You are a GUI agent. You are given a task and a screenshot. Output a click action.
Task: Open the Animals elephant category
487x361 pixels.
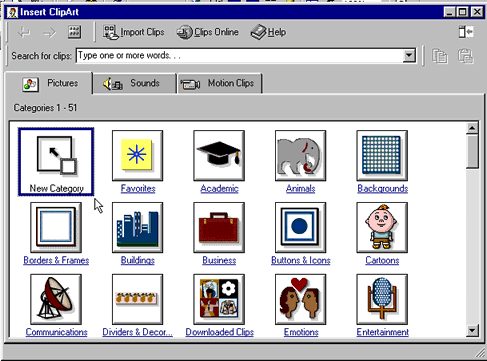(300, 156)
